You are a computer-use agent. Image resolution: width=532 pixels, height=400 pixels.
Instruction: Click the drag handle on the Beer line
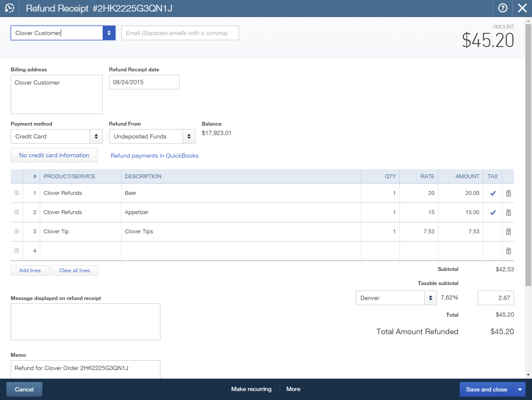(x=16, y=193)
